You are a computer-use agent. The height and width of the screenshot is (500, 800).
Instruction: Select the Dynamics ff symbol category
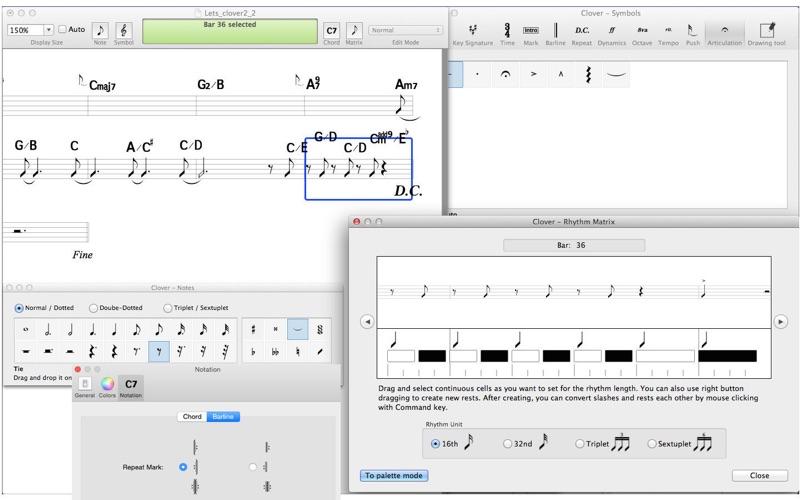pyautogui.click(x=612, y=35)
